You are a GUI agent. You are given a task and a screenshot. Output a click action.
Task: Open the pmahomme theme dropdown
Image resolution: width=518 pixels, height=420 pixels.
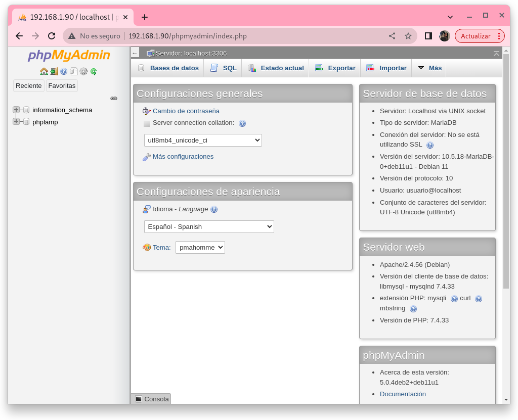pyautogui.click(x=200, y=247)
